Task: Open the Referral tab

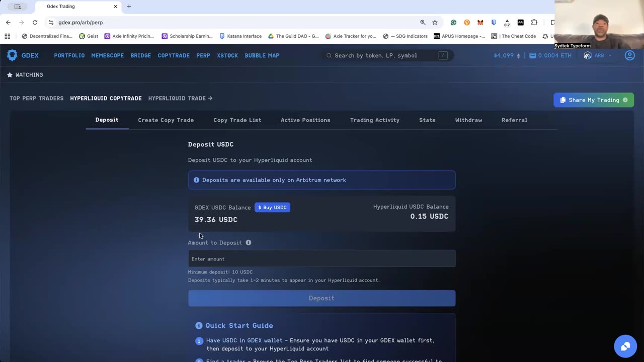Action: (x=514, y=120)
